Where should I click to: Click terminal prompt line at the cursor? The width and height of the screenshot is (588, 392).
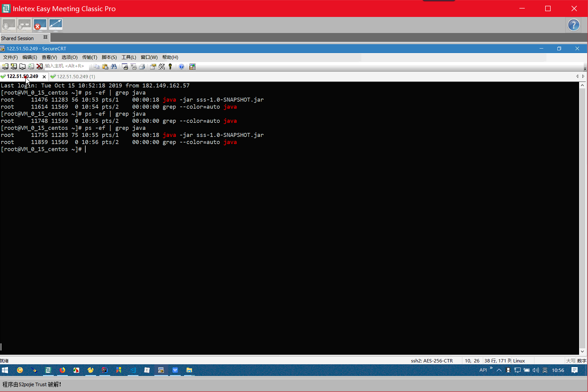click(x=42, y=149)
